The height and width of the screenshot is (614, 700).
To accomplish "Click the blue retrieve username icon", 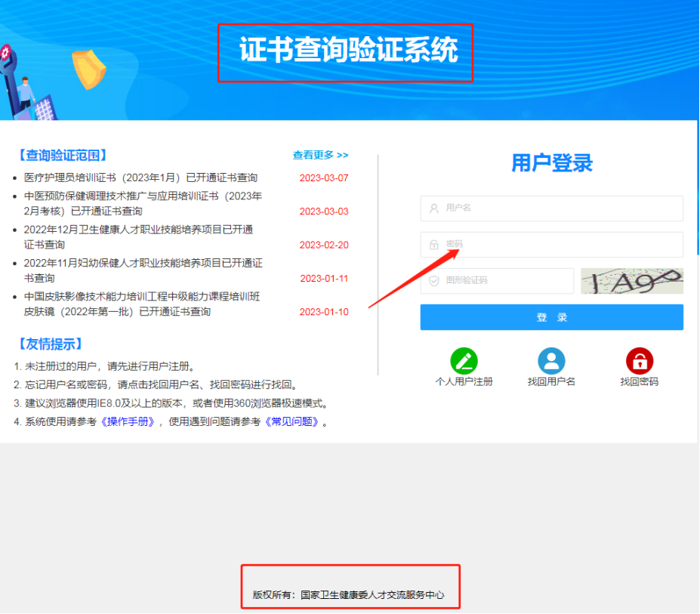I will tap(551, 361).
